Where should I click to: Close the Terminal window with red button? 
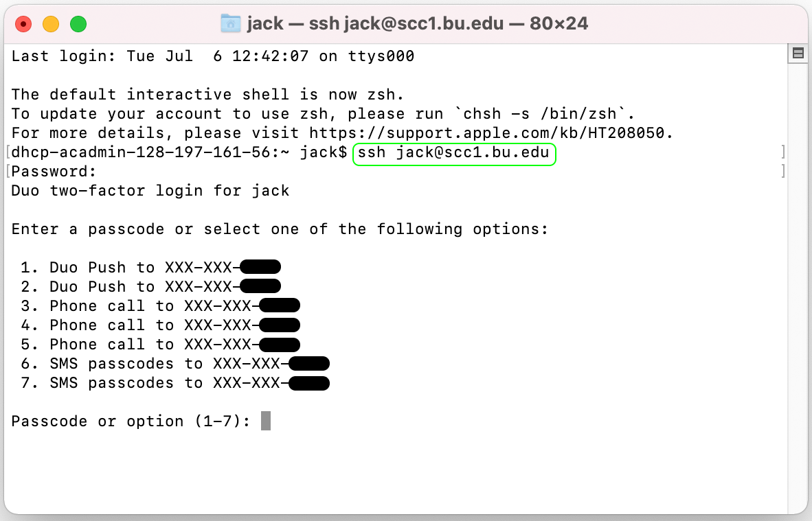click(x=23, y=24)
